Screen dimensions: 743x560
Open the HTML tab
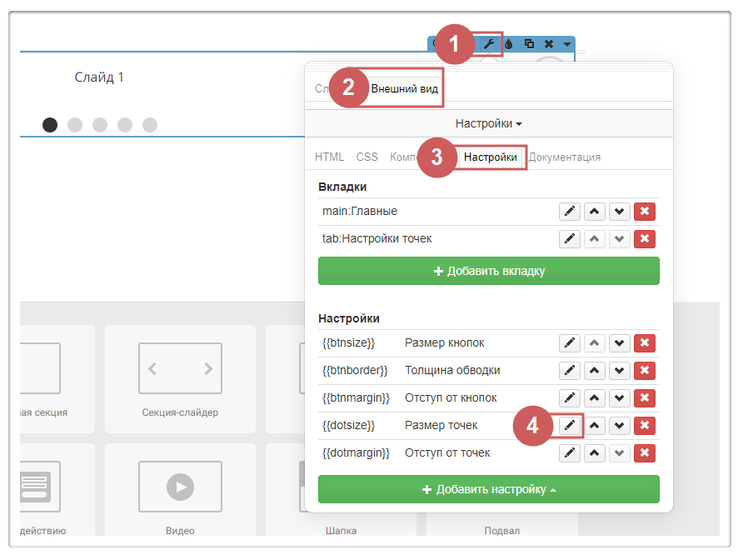(329, 157)
